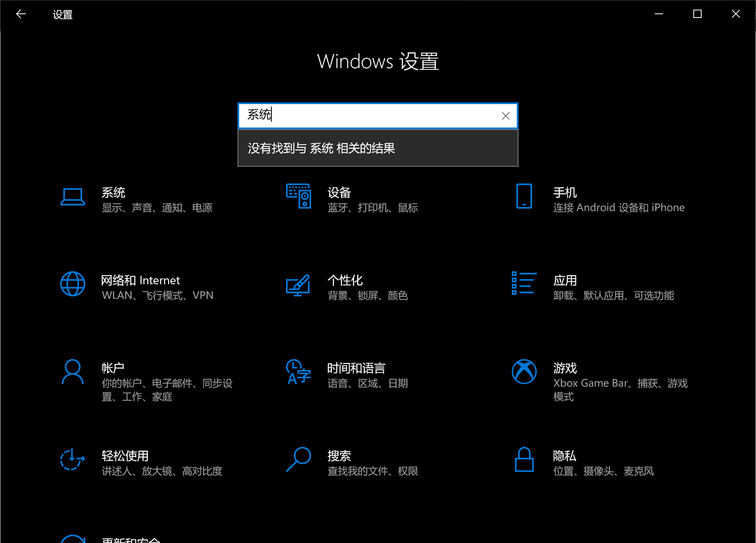
Task: Clear the search box with the X
Action: (506, 115)
